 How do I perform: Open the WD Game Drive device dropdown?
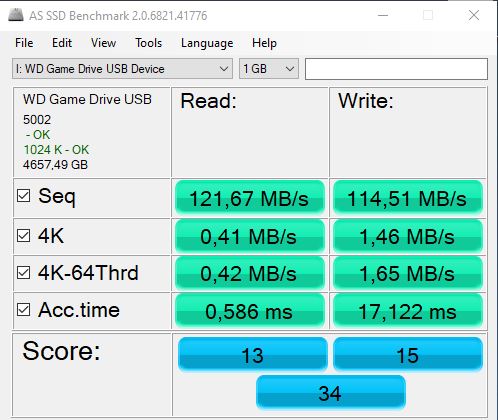(x=122, y=69)
